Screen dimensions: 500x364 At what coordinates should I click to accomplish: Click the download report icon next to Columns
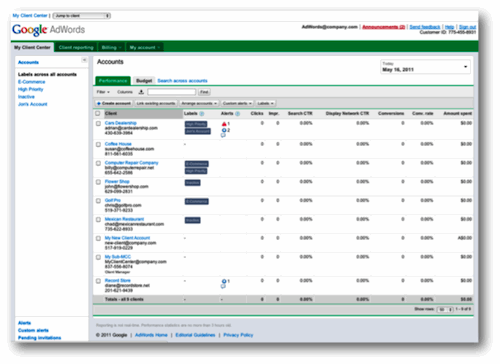coord(141,92)
